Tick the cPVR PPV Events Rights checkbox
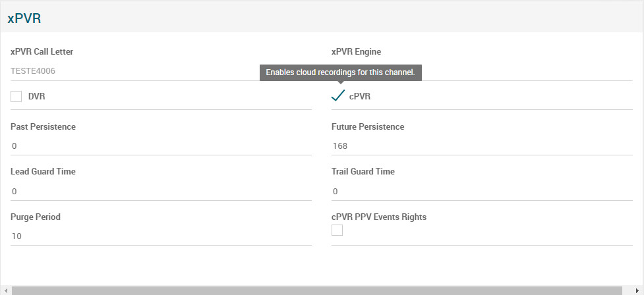The image size is (644, 295). [x=337, y=230]
